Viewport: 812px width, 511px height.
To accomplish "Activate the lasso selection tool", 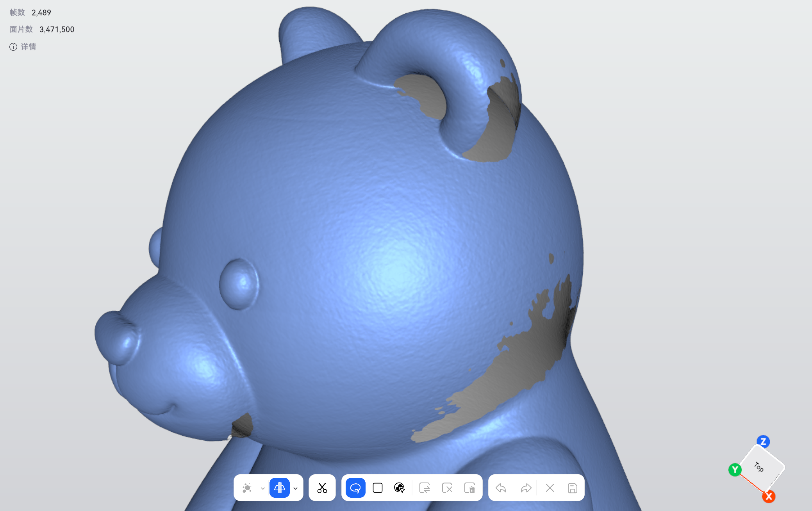I will [x=355, y=488].
